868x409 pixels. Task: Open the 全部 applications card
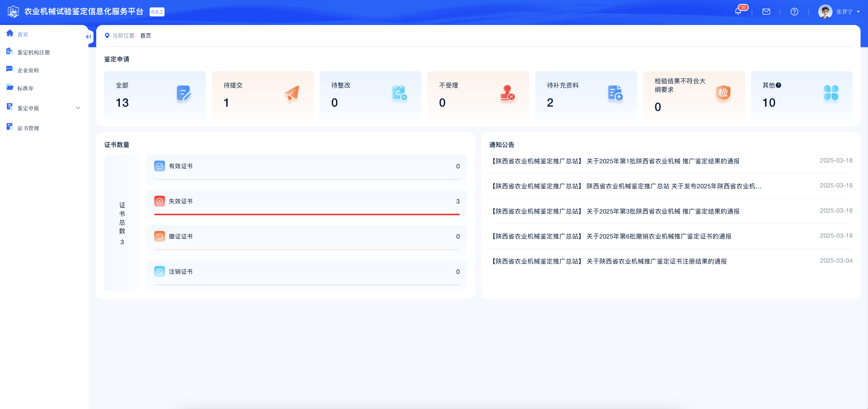pyautogui.click(x=155, y=95)
